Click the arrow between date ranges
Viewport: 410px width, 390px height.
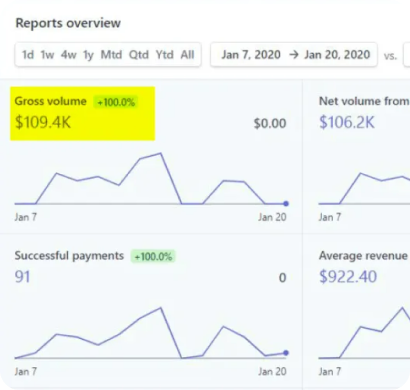click(294, 55)
